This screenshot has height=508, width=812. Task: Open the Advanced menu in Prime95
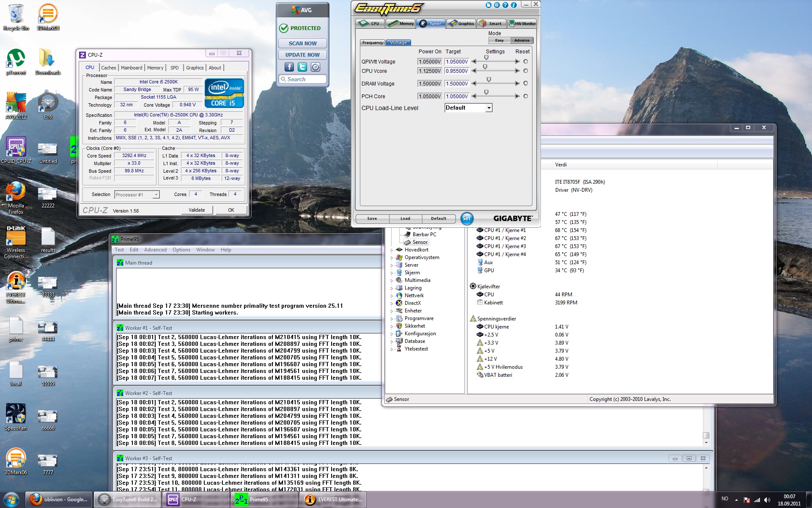click(155, 250)
